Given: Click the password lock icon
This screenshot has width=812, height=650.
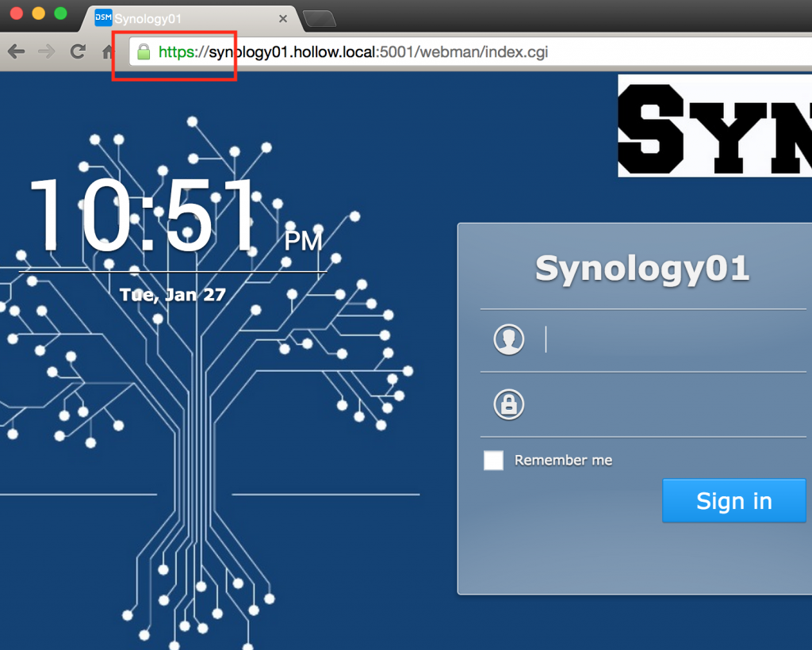Looking at the screenshot, I should tap(508, 404).
